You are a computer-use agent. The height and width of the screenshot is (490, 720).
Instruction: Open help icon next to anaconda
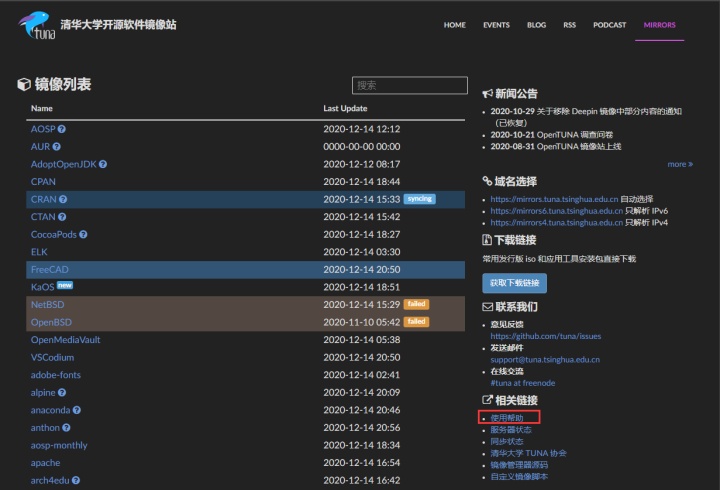(77, 410)
